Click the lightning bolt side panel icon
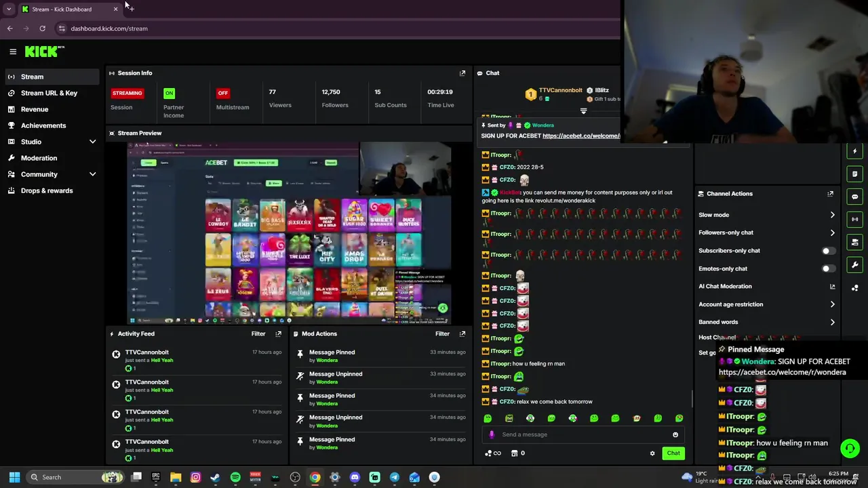Image resolution: width=868 pixels, height=488 pixels. click(x=855, y=151)
